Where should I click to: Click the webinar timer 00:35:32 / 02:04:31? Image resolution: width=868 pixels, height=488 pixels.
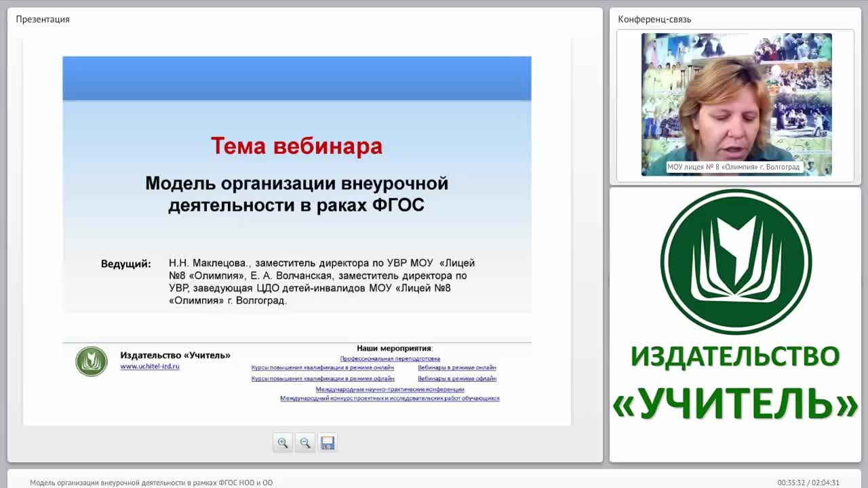pyautogui.click(x=808, y=483)
